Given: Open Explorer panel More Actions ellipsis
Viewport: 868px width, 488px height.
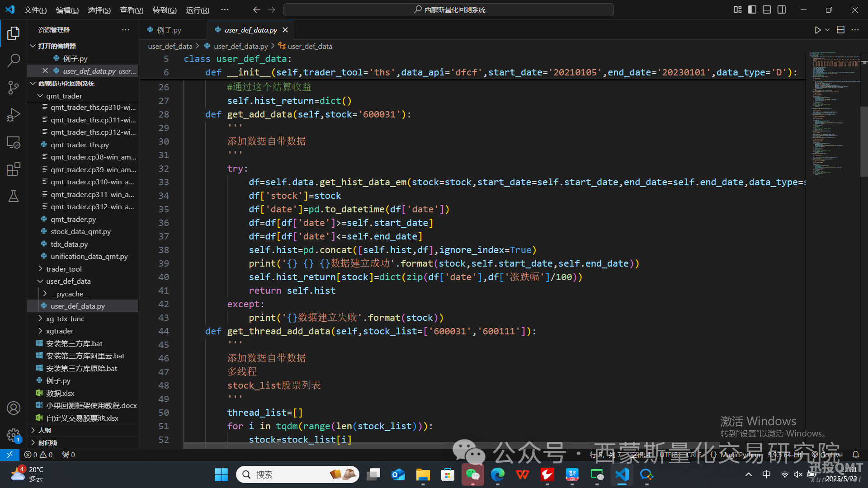Looking at the screenshot, I should [x=126, y=30].
